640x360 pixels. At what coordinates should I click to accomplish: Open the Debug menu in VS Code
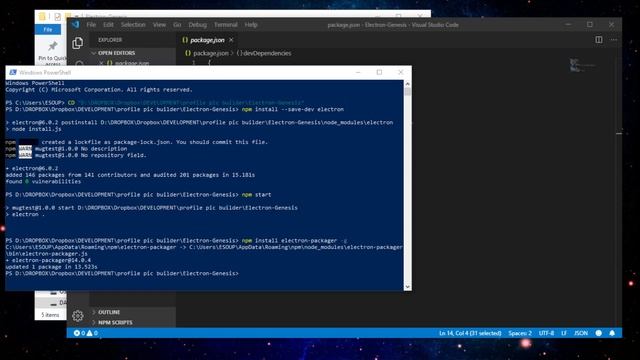(x=198, y=24)
